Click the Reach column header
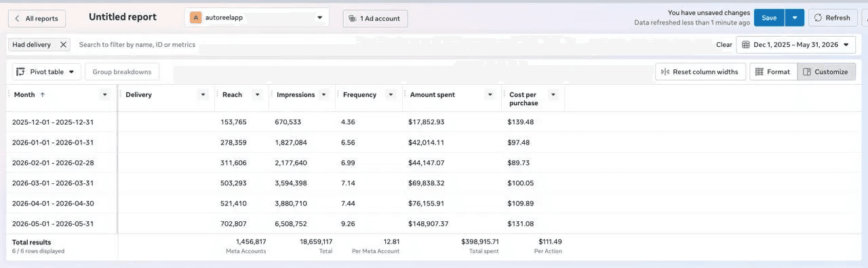 click(x=232, y=95)
